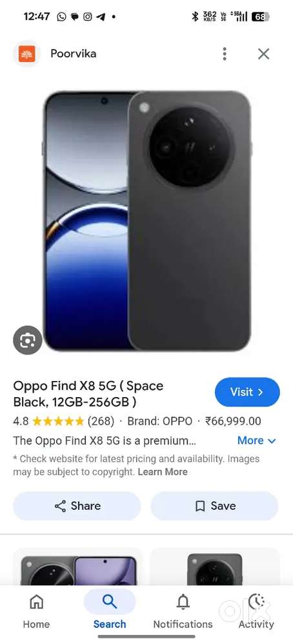Viewport: 293px width, 644px height.
Task: Tap the orange Poorvika logo icon
Action: click(x=26, y=54)
